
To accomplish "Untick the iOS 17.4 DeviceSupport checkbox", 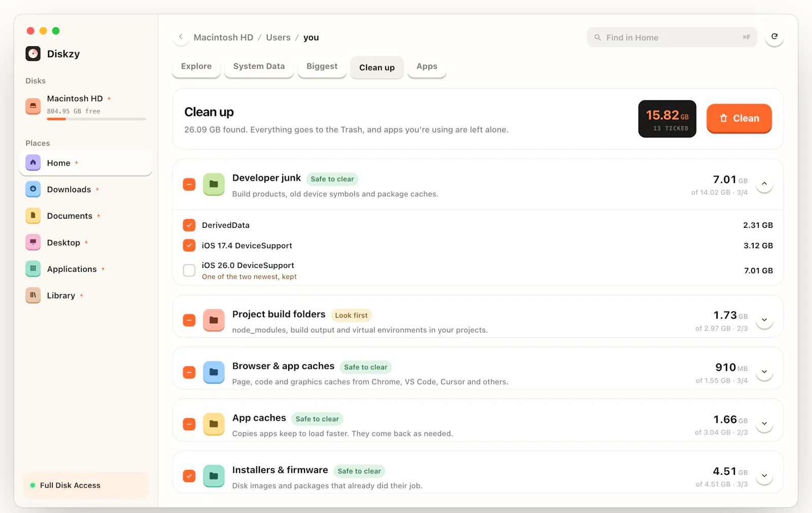I will [x=189, y=246].
